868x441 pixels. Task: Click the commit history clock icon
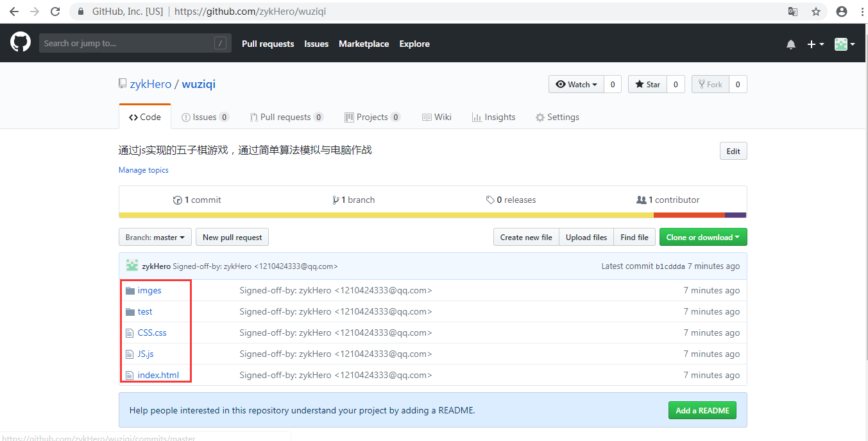[178, 200]
